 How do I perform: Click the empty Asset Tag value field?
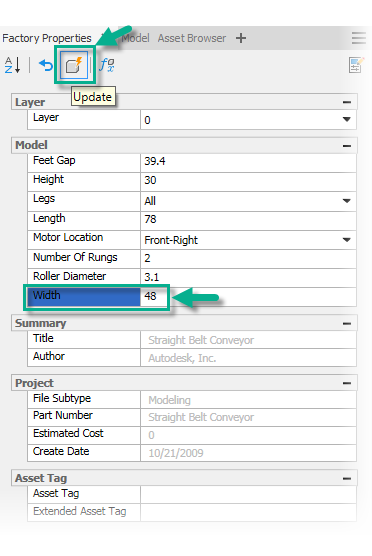point(248,494)
